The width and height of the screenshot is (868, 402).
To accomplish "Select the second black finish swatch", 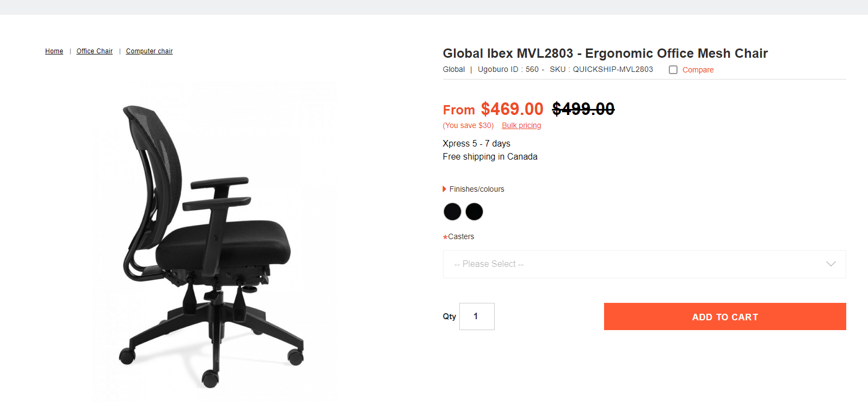I will [474, 211].
